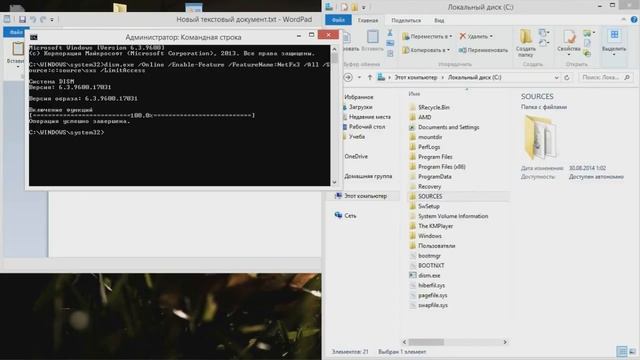Select Сеть in navigation pane
The height and width of the screenshot is (360, 640).
tap(350, 216)
